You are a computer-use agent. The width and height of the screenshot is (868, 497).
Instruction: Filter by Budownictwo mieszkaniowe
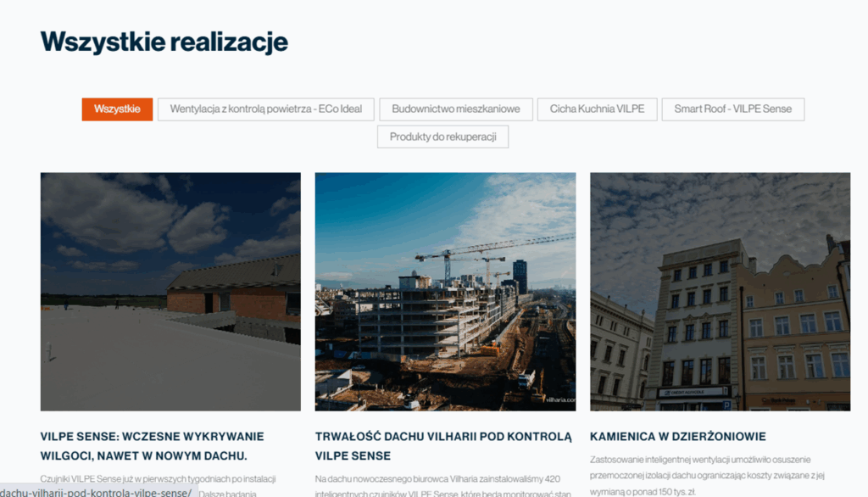[455, 109]
